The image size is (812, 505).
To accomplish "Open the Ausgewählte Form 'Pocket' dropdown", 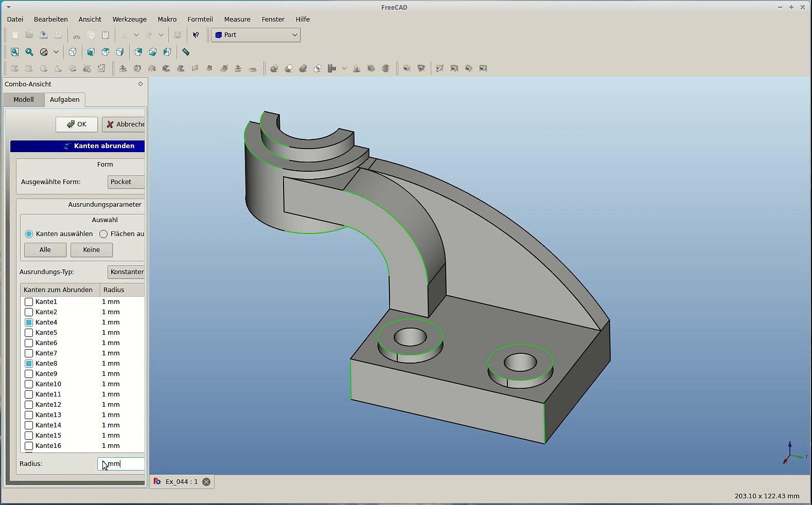I will tap(126, 182).
